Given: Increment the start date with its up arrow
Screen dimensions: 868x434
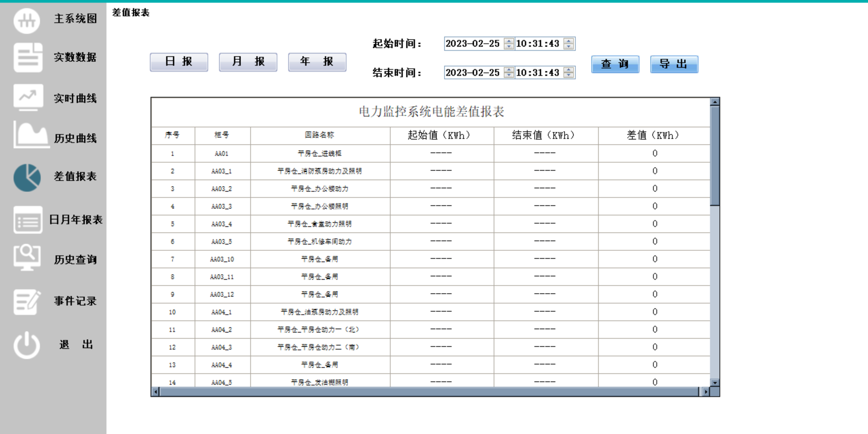Looking at the screenshot, I should pyautogui.click(x=509, y=41).
